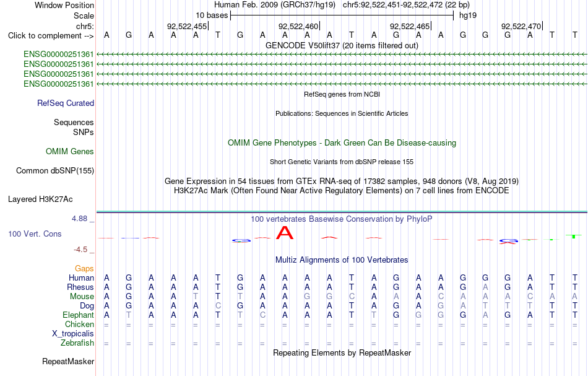Open the OMIM Genes track label

point(70,152)
